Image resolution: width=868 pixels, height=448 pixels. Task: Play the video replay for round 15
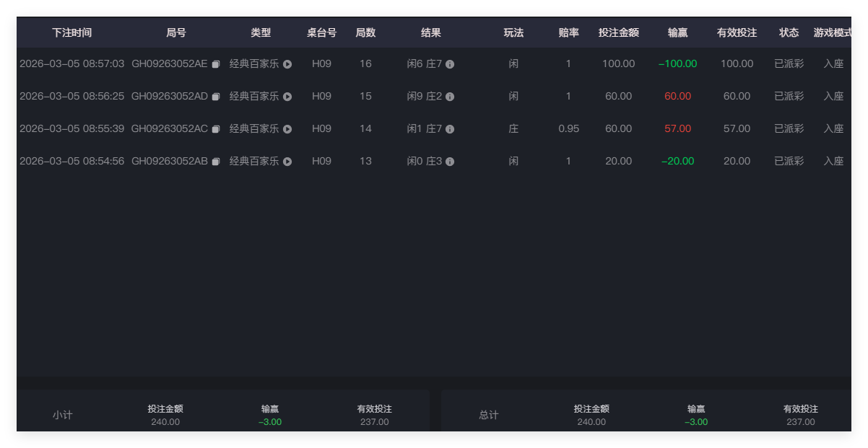(287, 96)
